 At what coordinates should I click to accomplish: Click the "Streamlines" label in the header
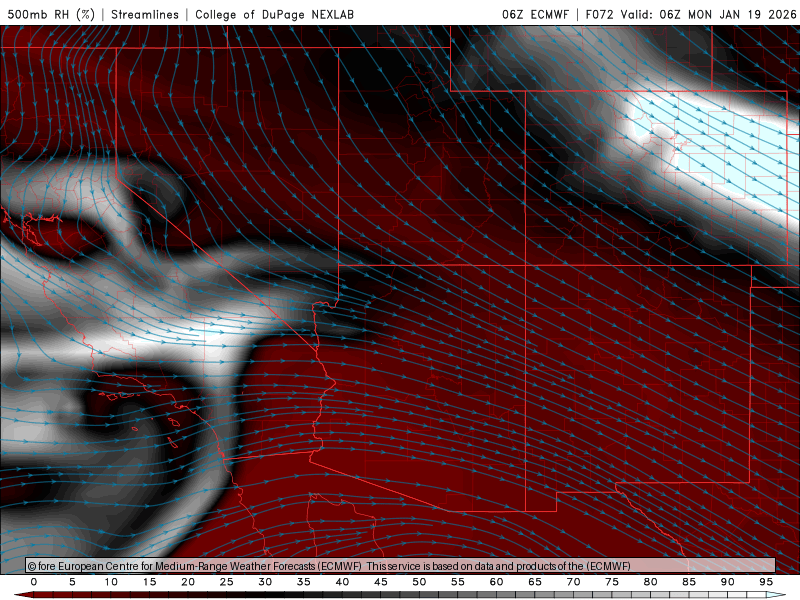[145, 14]
